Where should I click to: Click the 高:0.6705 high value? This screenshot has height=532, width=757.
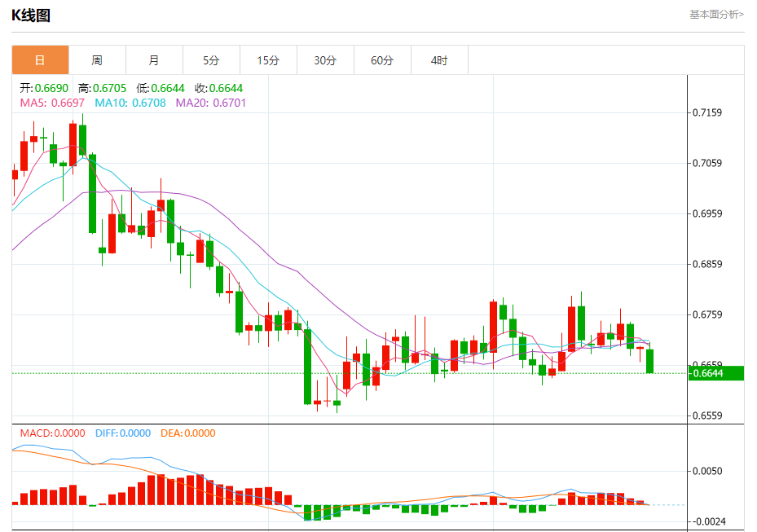point(103,88)
